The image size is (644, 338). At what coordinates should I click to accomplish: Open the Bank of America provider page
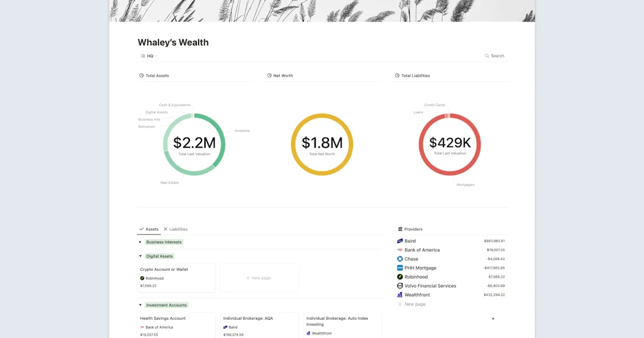[422, 250]
